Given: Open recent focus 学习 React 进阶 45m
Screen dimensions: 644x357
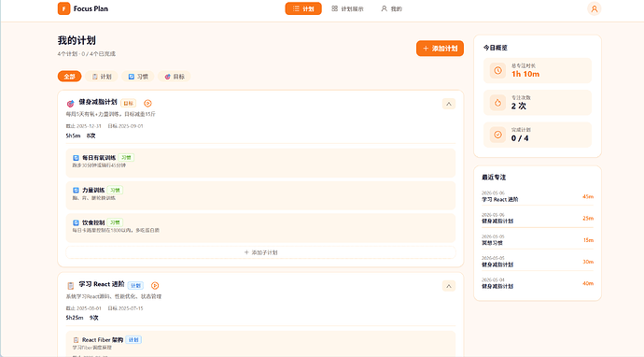Looking at the screenshot, I should tap(538, 196).
